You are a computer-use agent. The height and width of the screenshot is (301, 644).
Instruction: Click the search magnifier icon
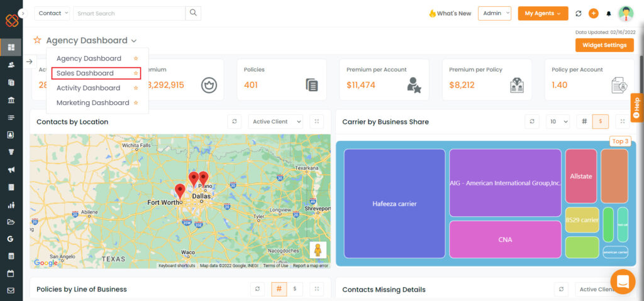coord(193,13)
